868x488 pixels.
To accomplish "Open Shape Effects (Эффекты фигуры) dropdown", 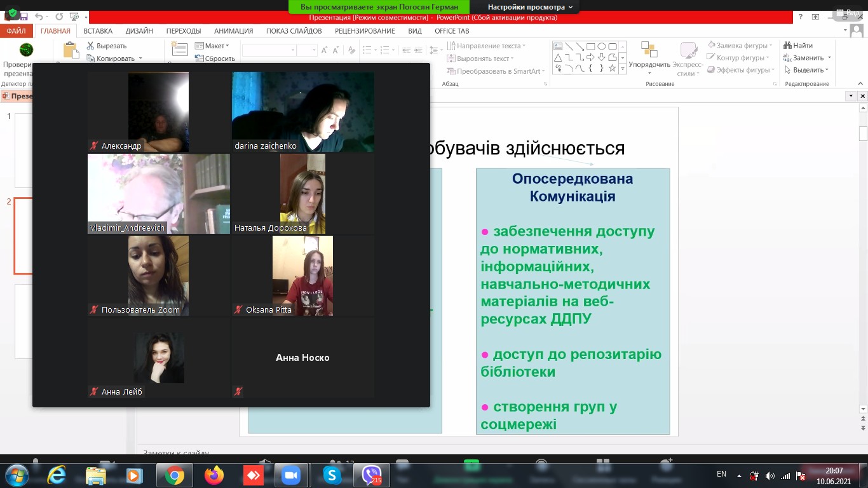I will (741, 70).
